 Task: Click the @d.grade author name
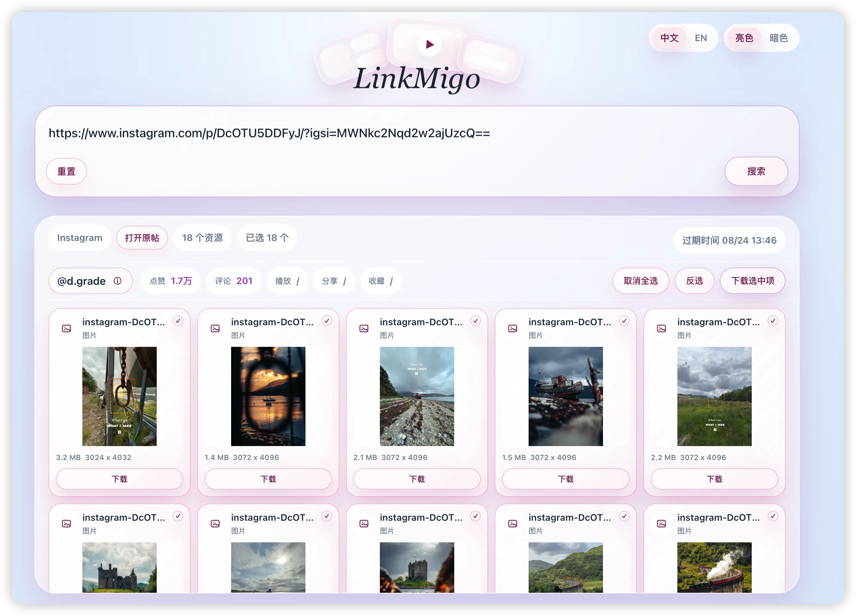(x=81, y=281)
